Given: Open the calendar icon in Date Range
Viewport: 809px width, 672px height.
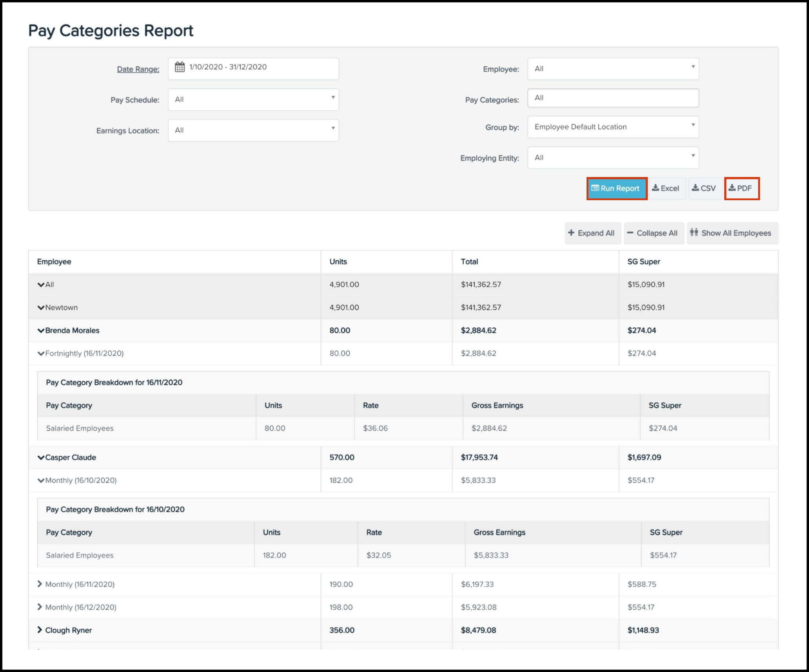Looking at the screenshot, I should tap(179, 68).
